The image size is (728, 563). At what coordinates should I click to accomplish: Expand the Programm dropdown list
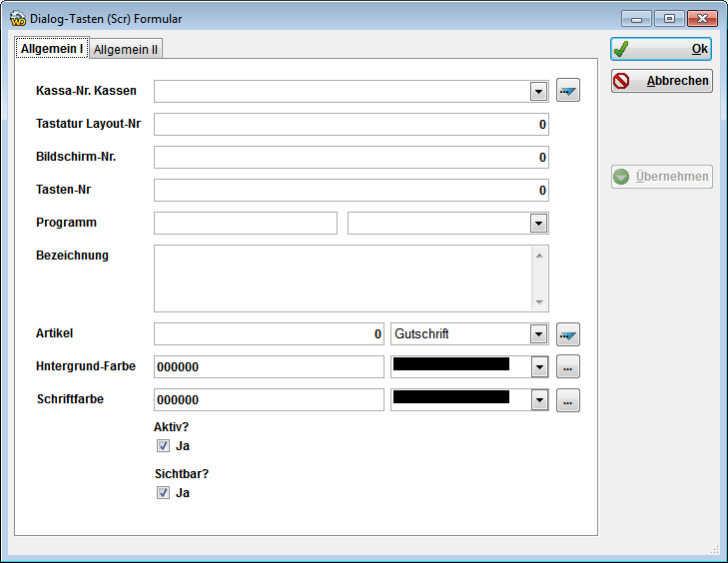tap(538, 224)
